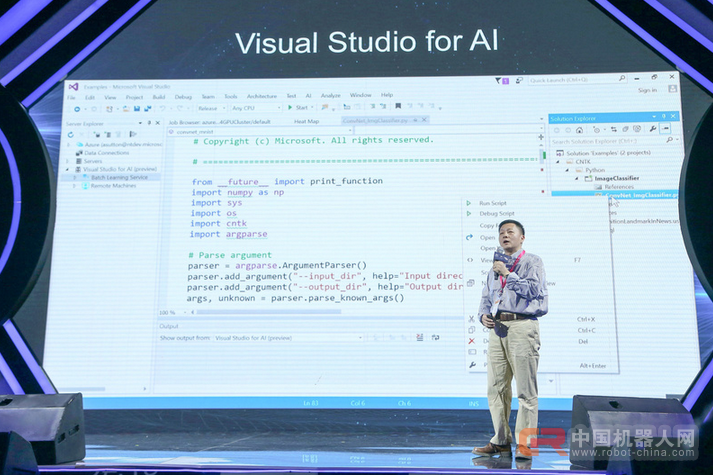
Task: Open the Show output from dropdown
Action: coord(260,338)
